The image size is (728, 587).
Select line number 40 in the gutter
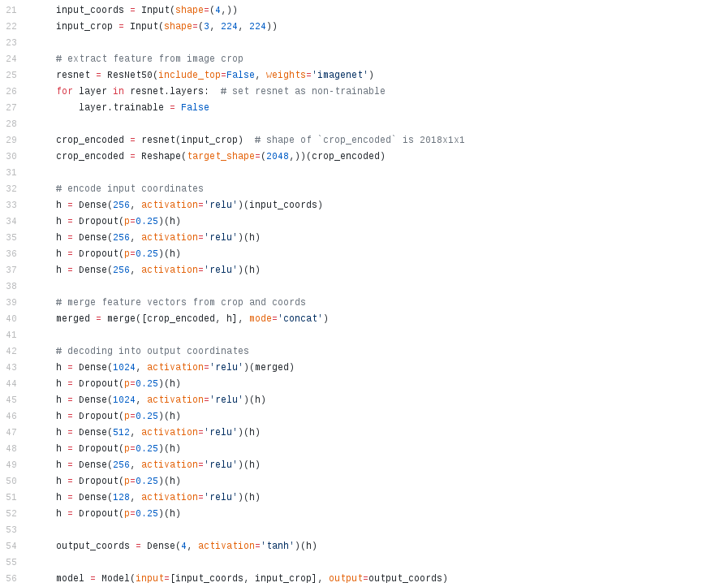(11, 318)
